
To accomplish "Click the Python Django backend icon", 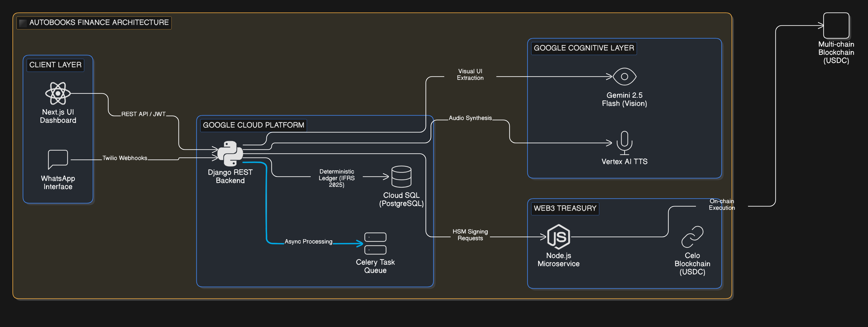I will 230,154.
